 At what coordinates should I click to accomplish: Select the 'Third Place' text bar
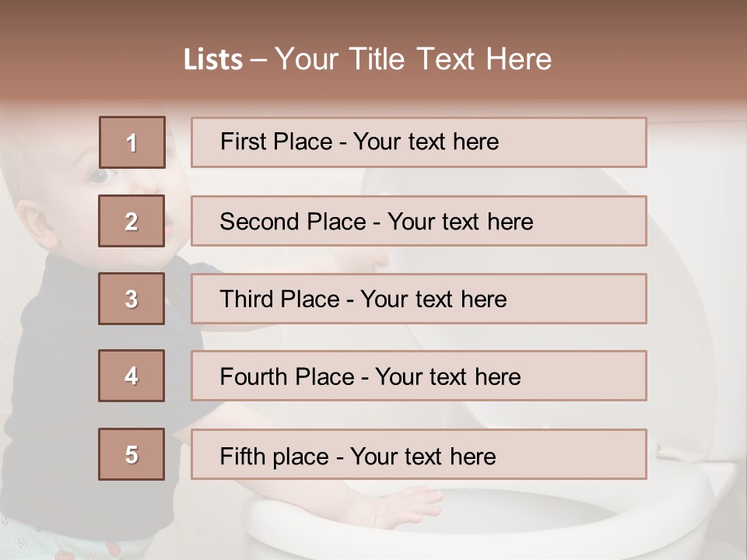(x=419, y=299)
